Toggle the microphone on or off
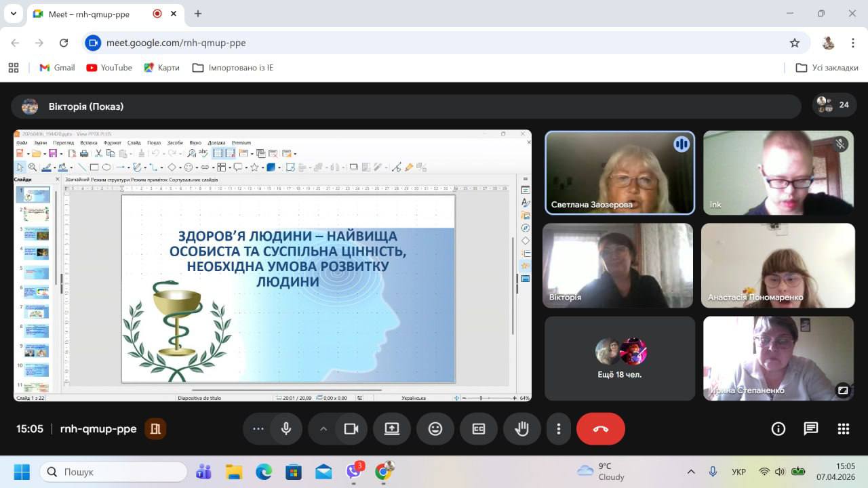 286,428
